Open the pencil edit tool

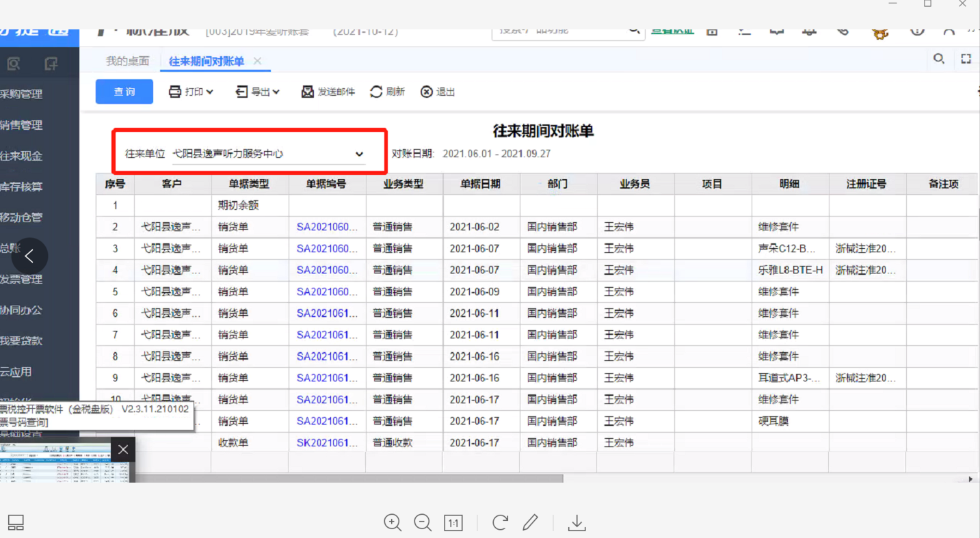pyautogui.click(x=530, y=523)
